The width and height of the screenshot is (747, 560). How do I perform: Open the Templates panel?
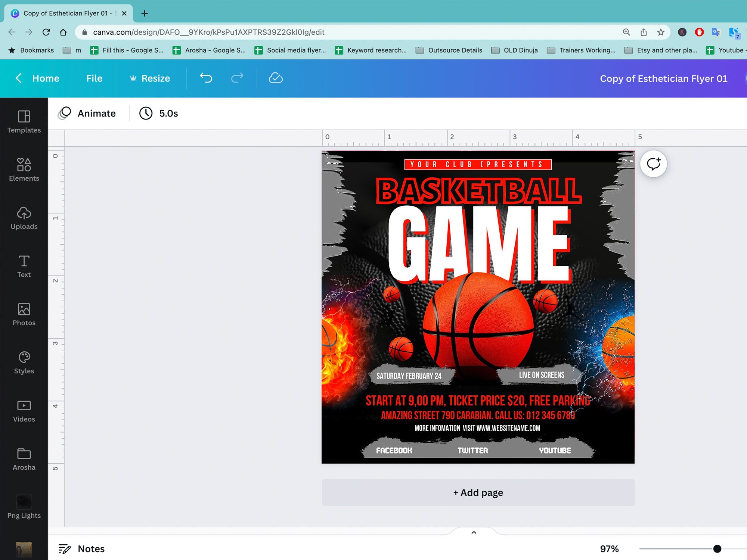click(x=24, y=121)
